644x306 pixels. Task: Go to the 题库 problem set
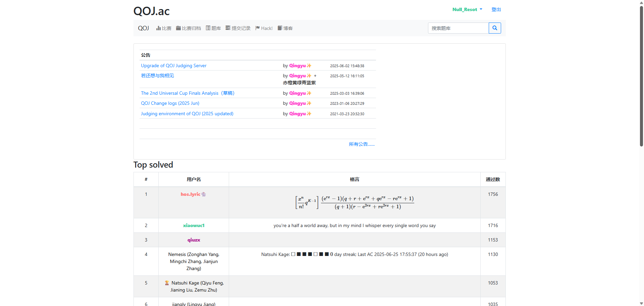coord(213,28)
